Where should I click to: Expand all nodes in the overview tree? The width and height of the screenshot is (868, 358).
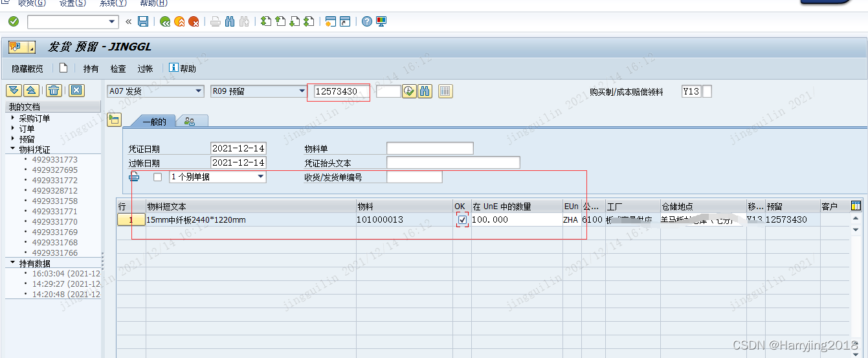[14, 91]
